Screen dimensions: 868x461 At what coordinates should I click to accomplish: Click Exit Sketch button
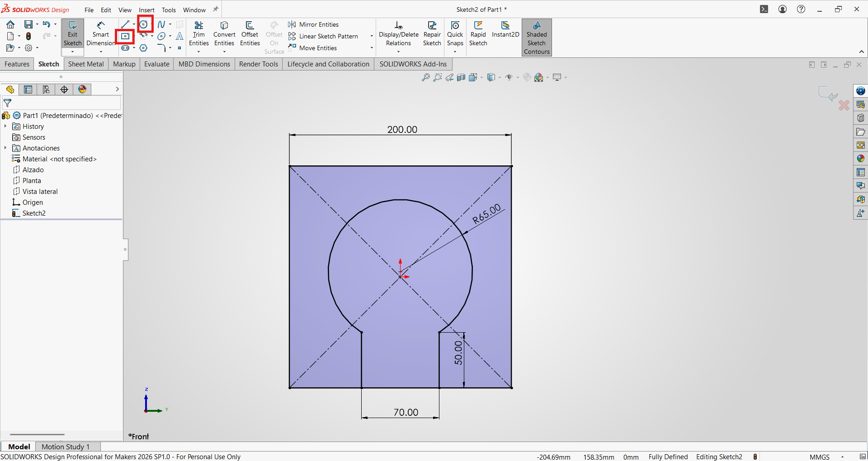coord(72,34)
